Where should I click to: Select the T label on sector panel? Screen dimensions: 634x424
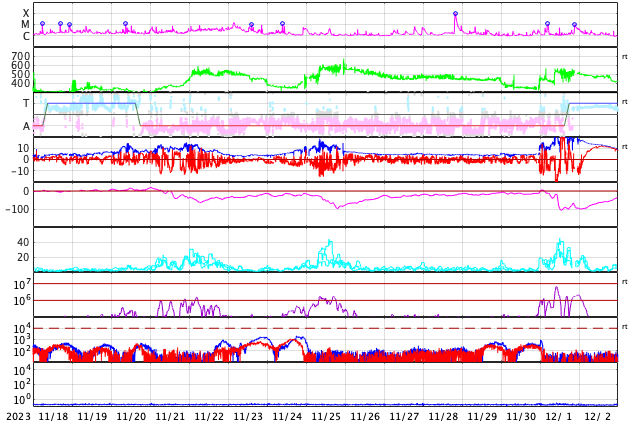26,103
